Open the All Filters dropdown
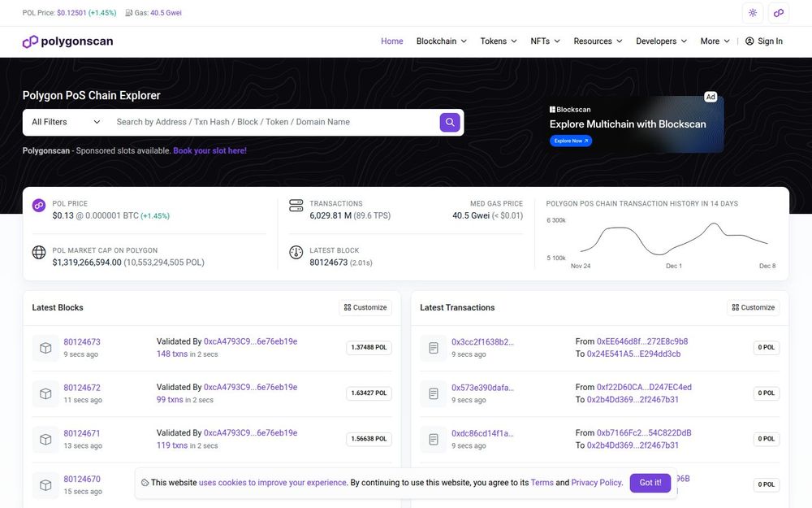The image size is (812, 508). pyautogui.click(x=66, y=123)
